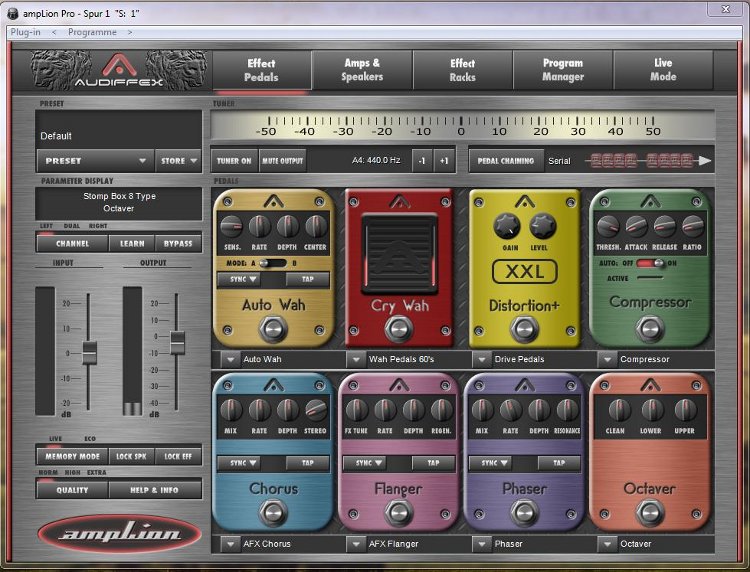The height and width of the screenshot is (572, 750).
Task: Switch to the Amps & Speakers tab
Action: coord(362,70)
